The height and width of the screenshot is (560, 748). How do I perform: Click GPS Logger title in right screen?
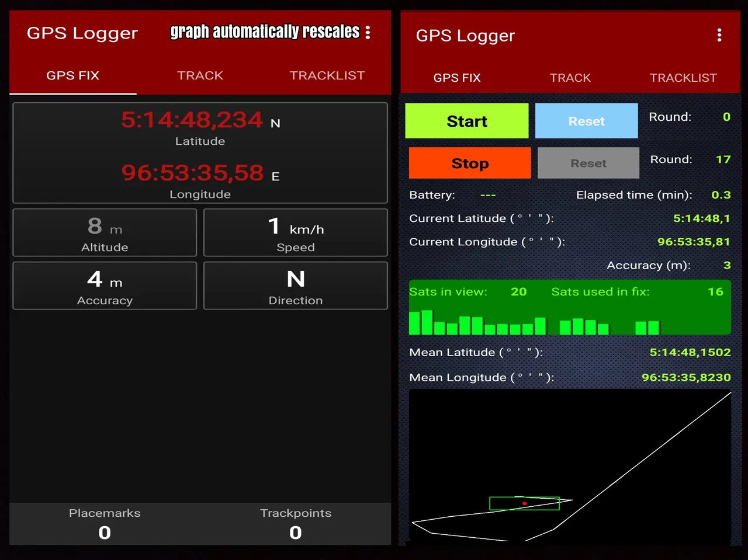[465, 36]
